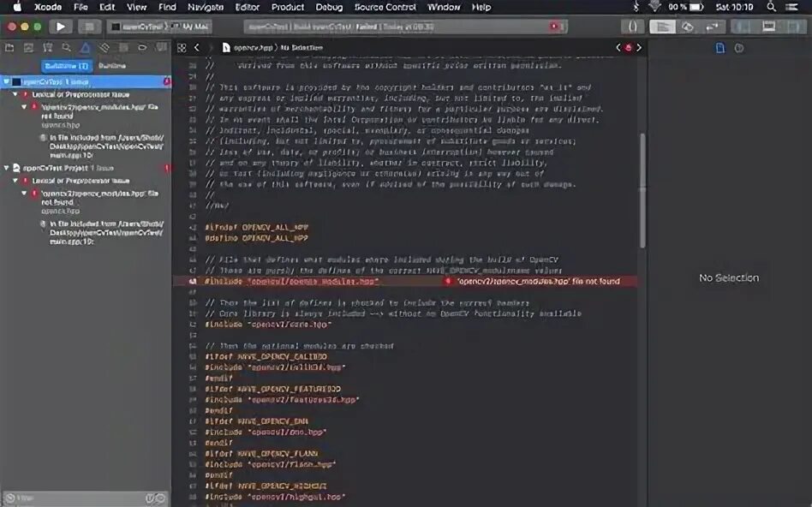Screen dimensions: 812x507
Task: Toggle the Navigator panel visibility
Action: click(x=743, y=27)
